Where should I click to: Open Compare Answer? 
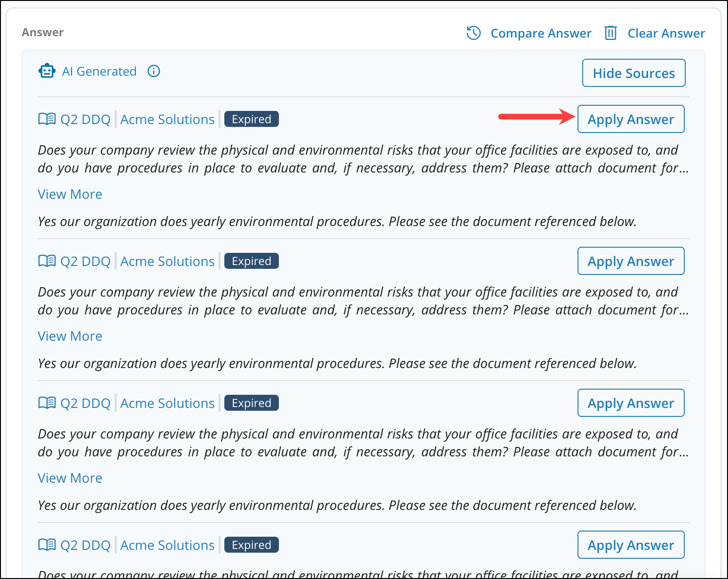click(541, 33)
